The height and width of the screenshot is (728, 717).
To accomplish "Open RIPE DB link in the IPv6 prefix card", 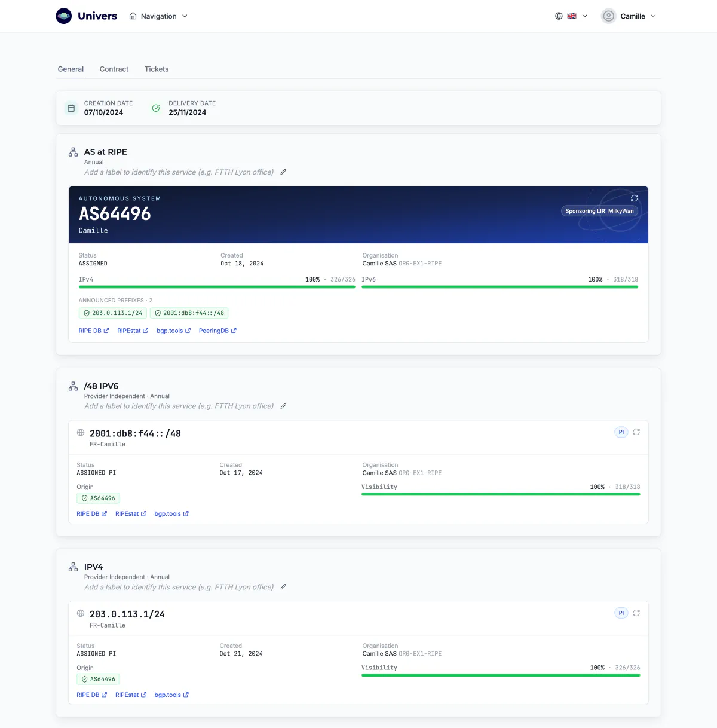I will (92, 514).
